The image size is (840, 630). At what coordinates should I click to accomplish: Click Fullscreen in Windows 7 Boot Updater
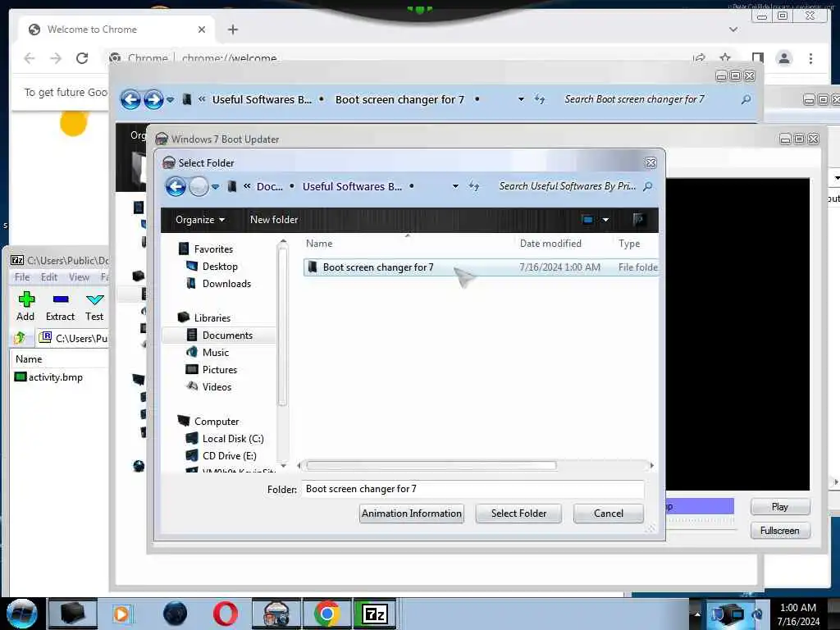point(780,531)
